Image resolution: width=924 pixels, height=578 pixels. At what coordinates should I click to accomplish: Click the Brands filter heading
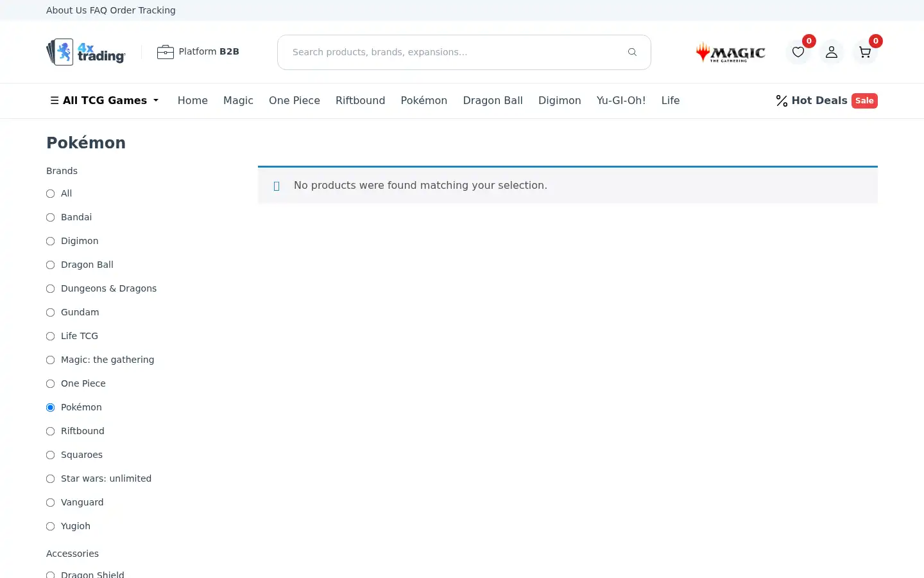[62, 171]
